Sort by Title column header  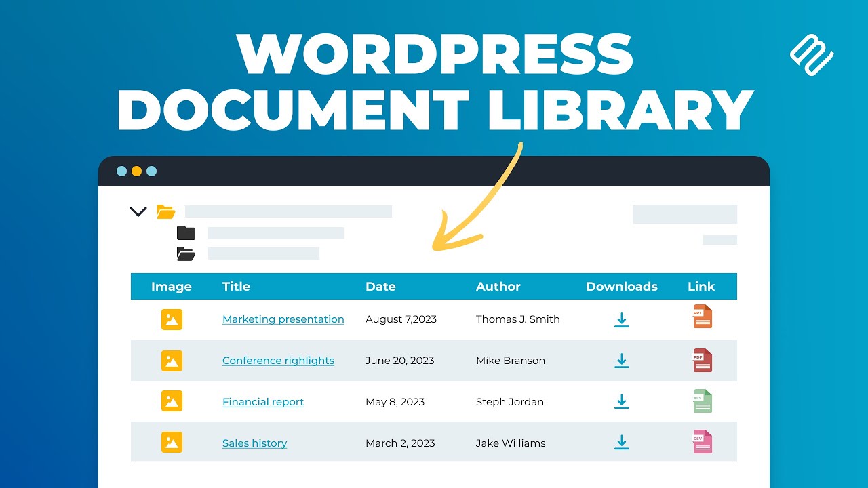236,287
